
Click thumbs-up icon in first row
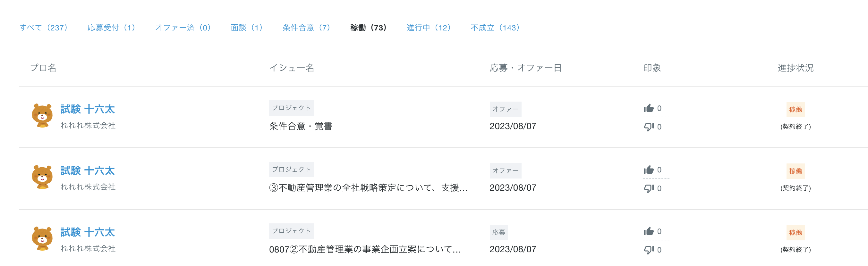pyautogui.click(x=648, y=108)
